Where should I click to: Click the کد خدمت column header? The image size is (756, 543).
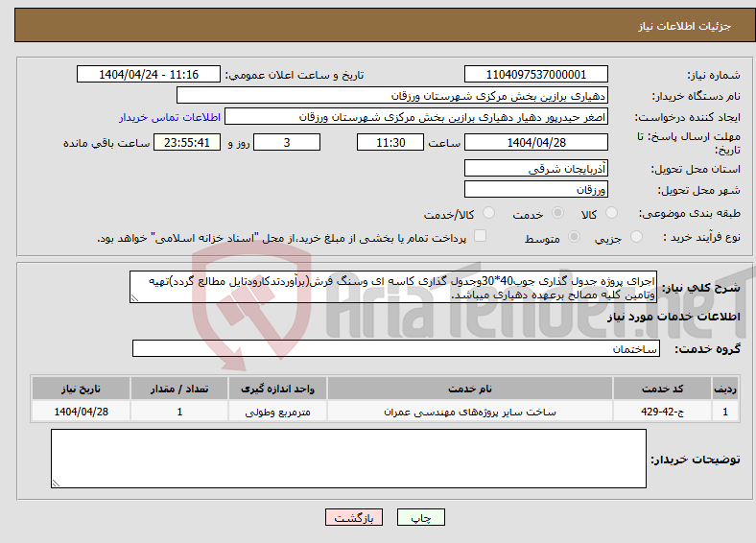pos(663,389)
